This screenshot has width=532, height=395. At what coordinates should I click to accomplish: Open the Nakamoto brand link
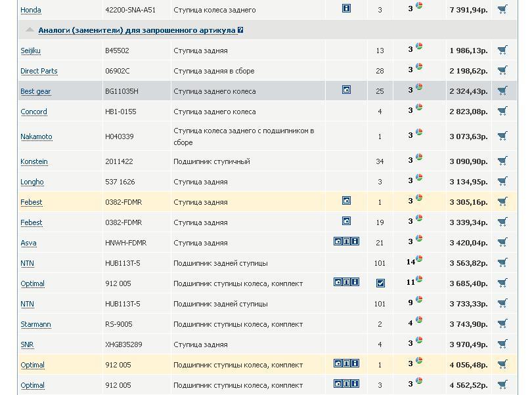click(36, 136)
